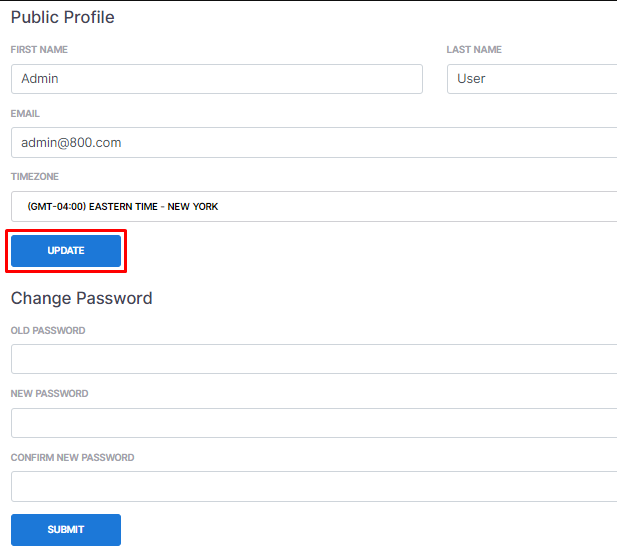Open the Timezone dropdown
The width and height of the screenshot is (617, 558).
coord(313,207)
